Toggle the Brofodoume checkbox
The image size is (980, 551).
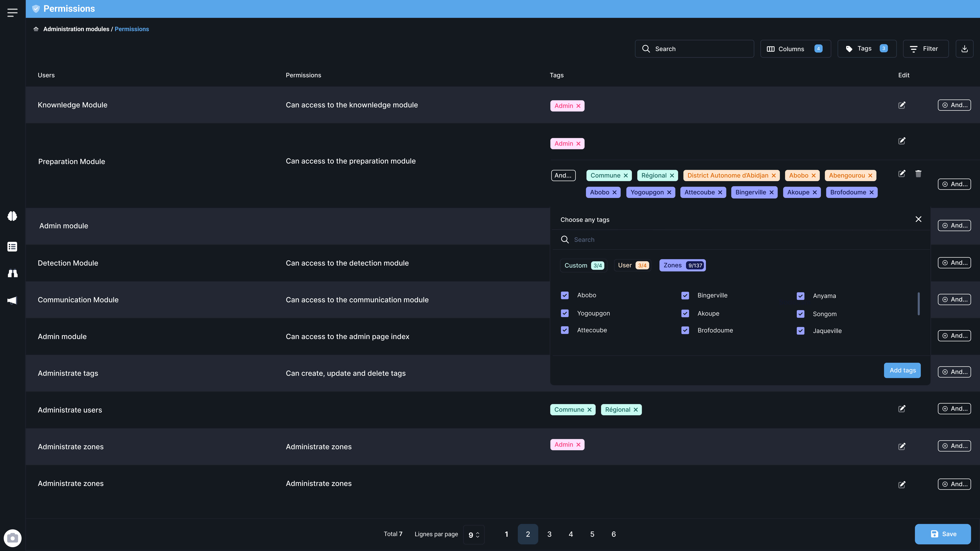[685, 330]
